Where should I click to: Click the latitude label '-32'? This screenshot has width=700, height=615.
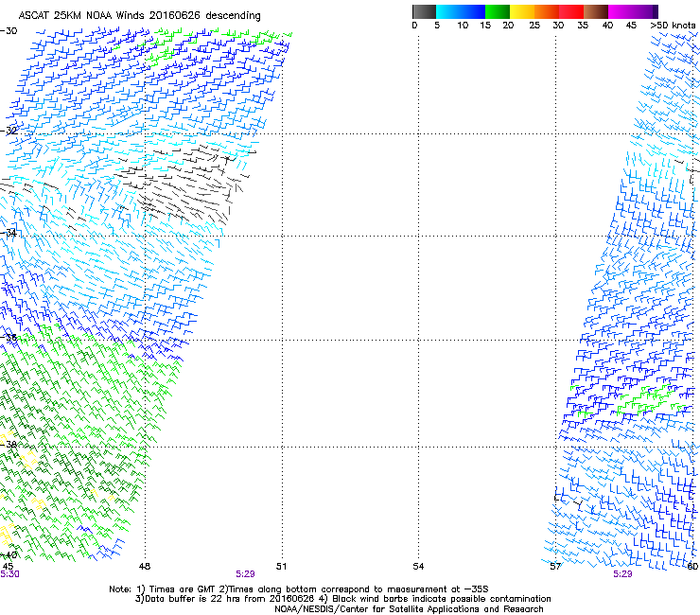(9, 131)
